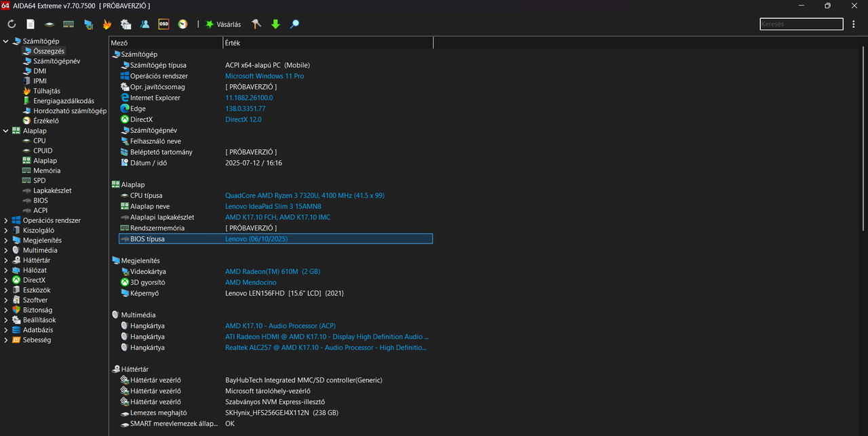This screenshot has width=868, height=436.
Task: Open Lenovo IdeaPad Slim 3 15AMN8 link
Action: tap(273, 206)
